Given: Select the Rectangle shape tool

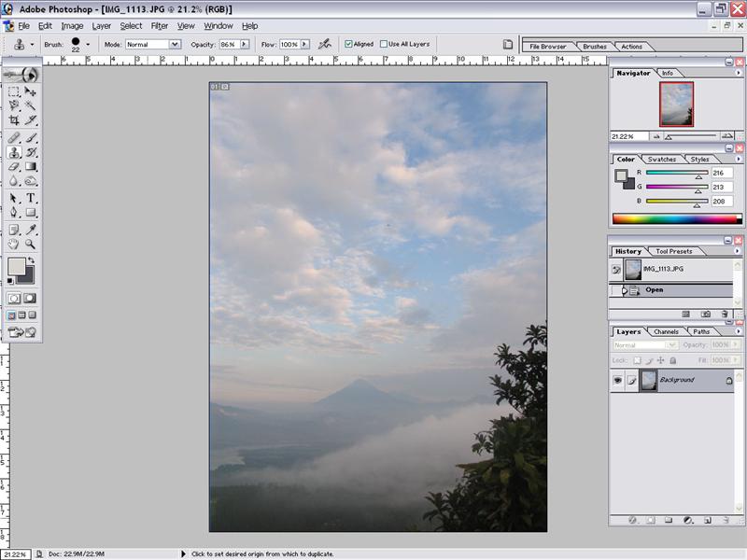Looking at the screenshot, I should click(x=31, y=213).
